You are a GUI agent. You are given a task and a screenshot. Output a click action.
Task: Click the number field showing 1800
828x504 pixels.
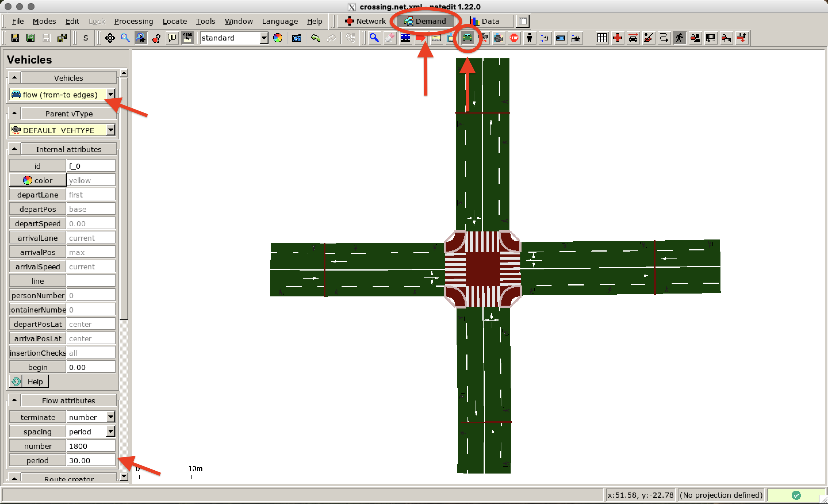pyautogui.click(x=91, y=446)
